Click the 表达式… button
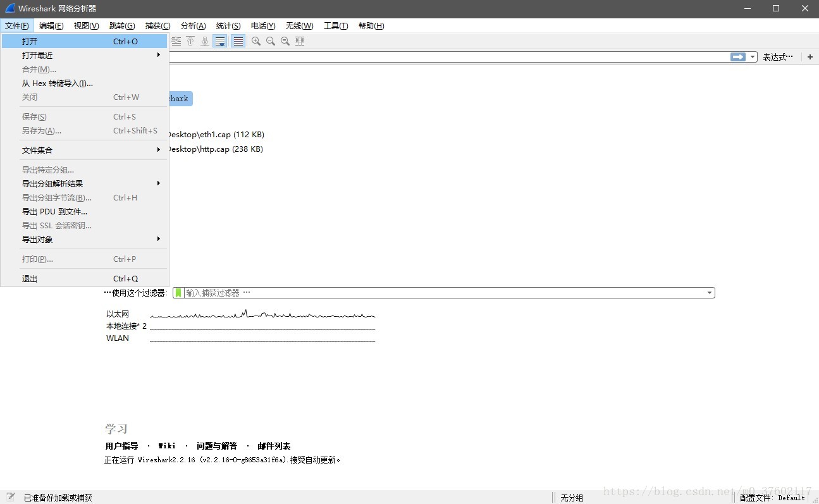 [x=778, y=57]
